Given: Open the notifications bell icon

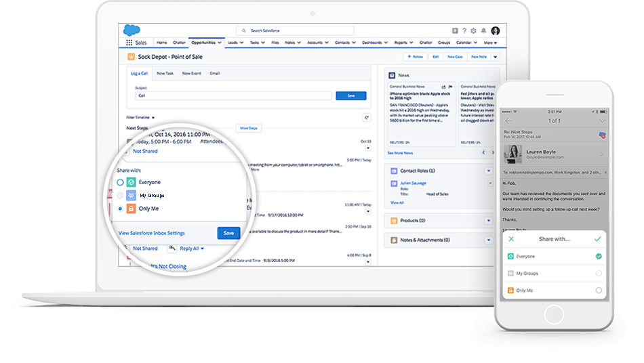Looking at the screenshot, I should pyautogui.click(x=484, y=30).
